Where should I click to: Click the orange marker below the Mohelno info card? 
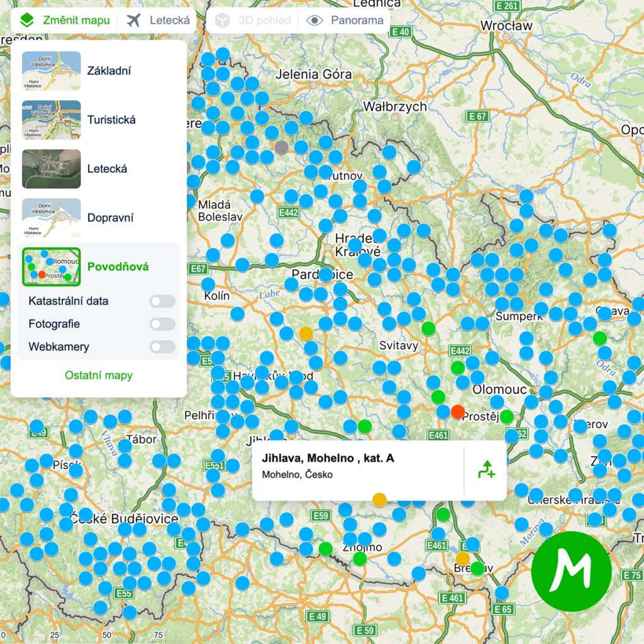coord(380,500)
